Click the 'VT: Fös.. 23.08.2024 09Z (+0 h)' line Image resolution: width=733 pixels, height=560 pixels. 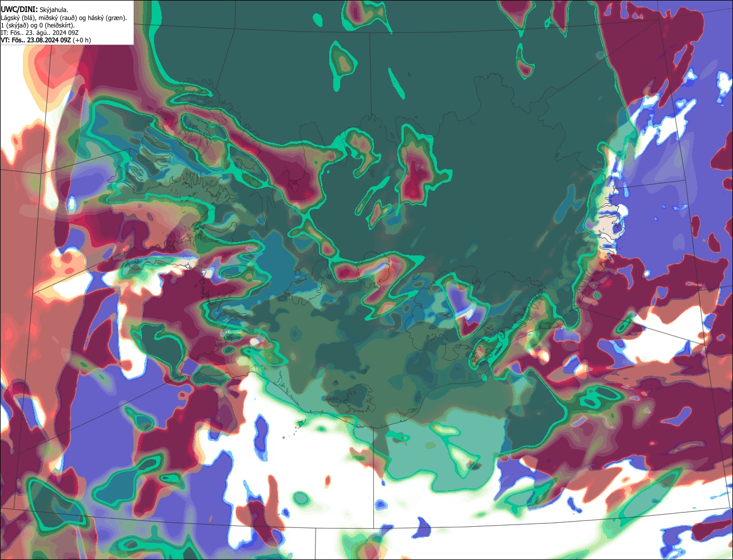click(x=46, y=40)
